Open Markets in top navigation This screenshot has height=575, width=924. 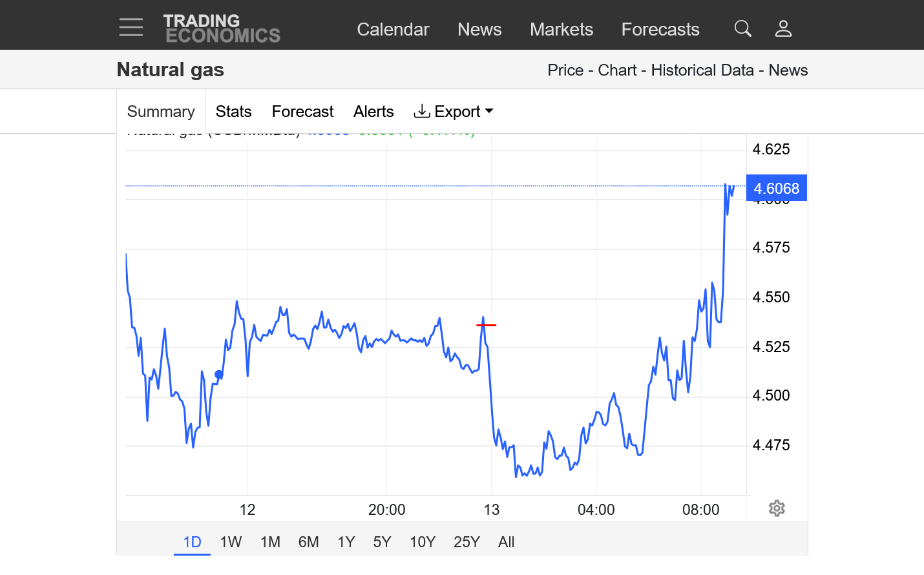(x=561, y=29)
